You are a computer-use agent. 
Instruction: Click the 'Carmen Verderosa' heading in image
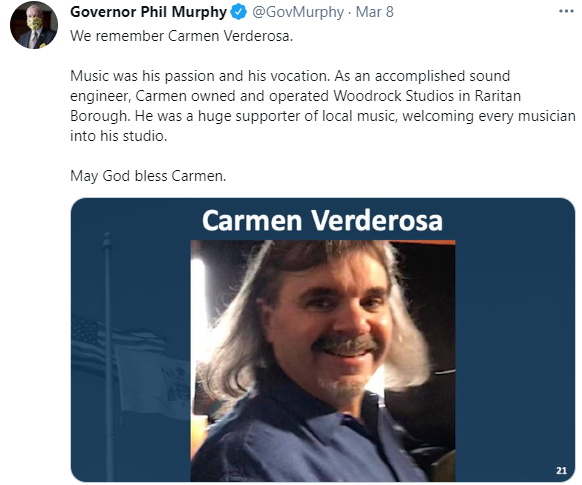coord(322,221)
